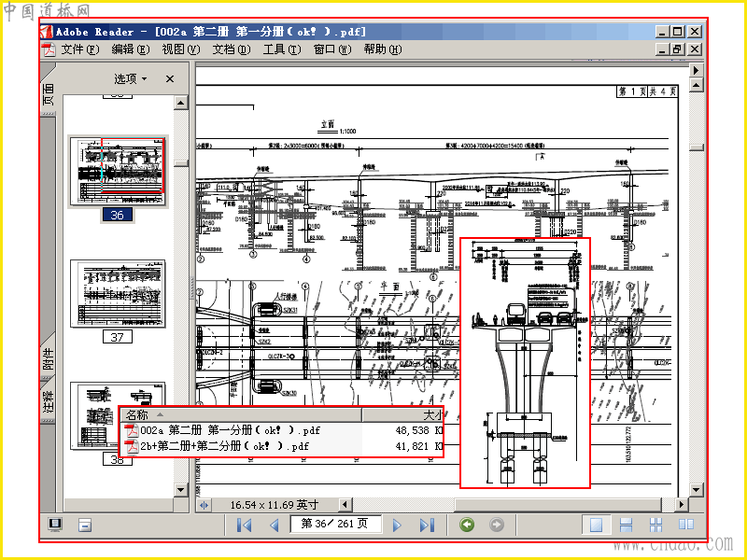Open the 编辑(E) menu
This screenshot has width=747, height=560.
pyautogui.click(x=130, y=49)
